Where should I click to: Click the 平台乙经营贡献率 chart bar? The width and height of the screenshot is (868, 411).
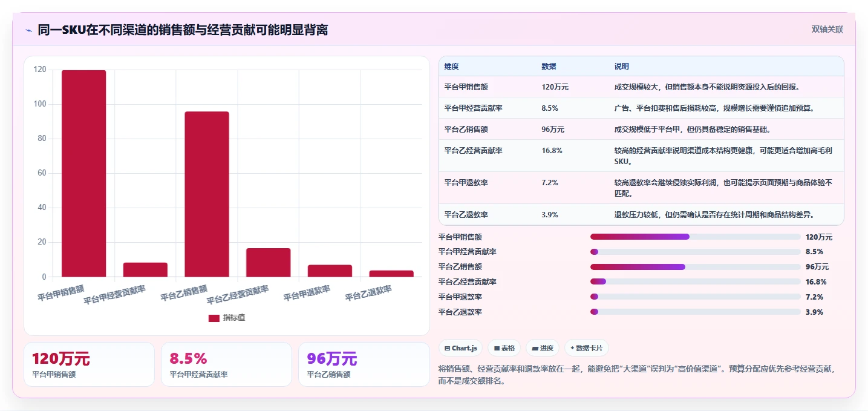point(269,263)
